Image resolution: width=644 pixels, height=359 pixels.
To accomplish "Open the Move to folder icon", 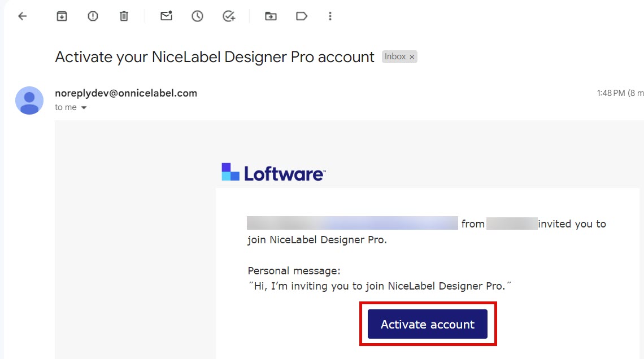I will coord(271,16).
